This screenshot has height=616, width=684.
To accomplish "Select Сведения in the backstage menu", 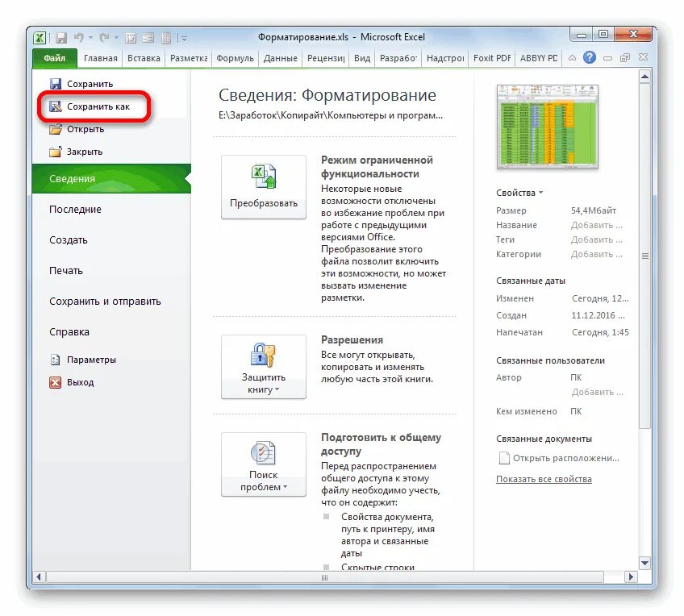I will [111, 179].
